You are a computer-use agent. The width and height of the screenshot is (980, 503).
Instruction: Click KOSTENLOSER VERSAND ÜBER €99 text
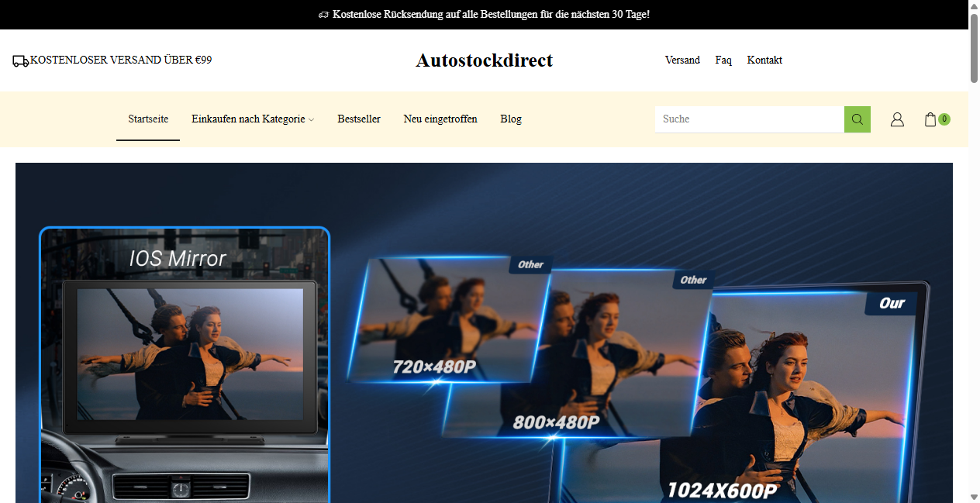(x=121, y=60)
